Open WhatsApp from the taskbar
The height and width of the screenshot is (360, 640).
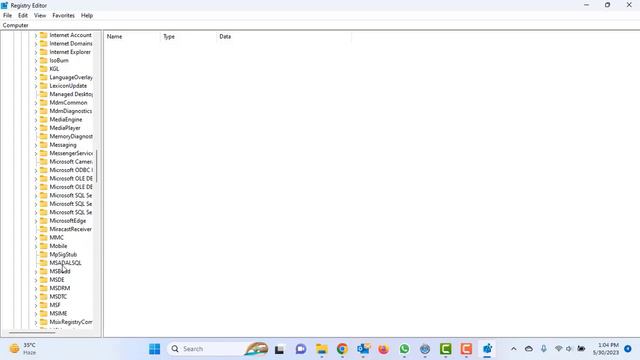click(x=404, y=349)
